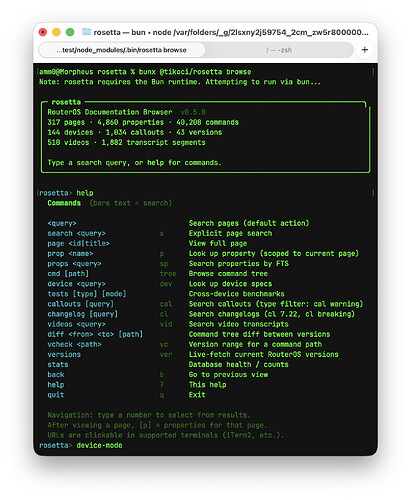Click 'Explicit page search' description
The height and width of the screenshot is (500, 410).
(230, 233)
